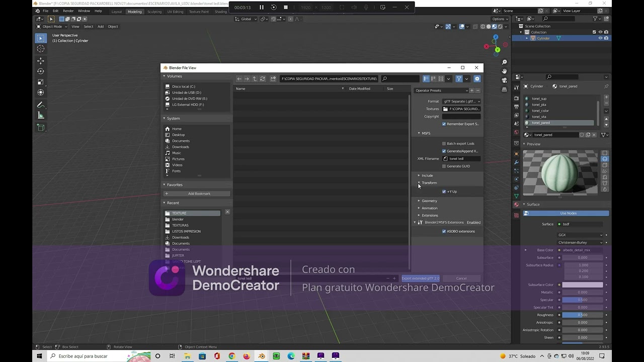Adjust the Roughness slider

pyautogui.click(x=583, y=315)
